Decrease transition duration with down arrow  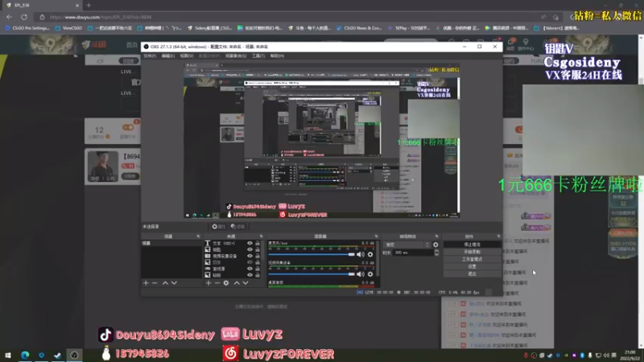(436, 254)
